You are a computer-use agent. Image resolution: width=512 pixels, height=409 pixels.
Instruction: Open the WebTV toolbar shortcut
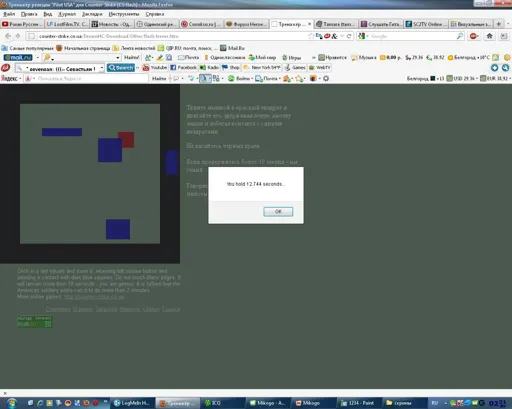319,68
